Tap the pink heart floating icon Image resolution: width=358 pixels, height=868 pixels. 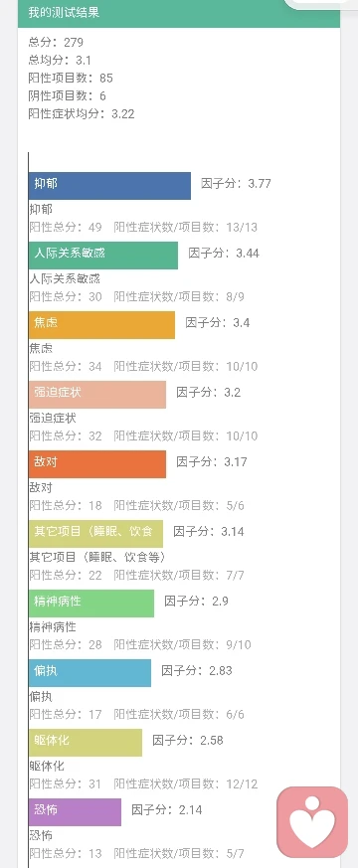(312, 822)
